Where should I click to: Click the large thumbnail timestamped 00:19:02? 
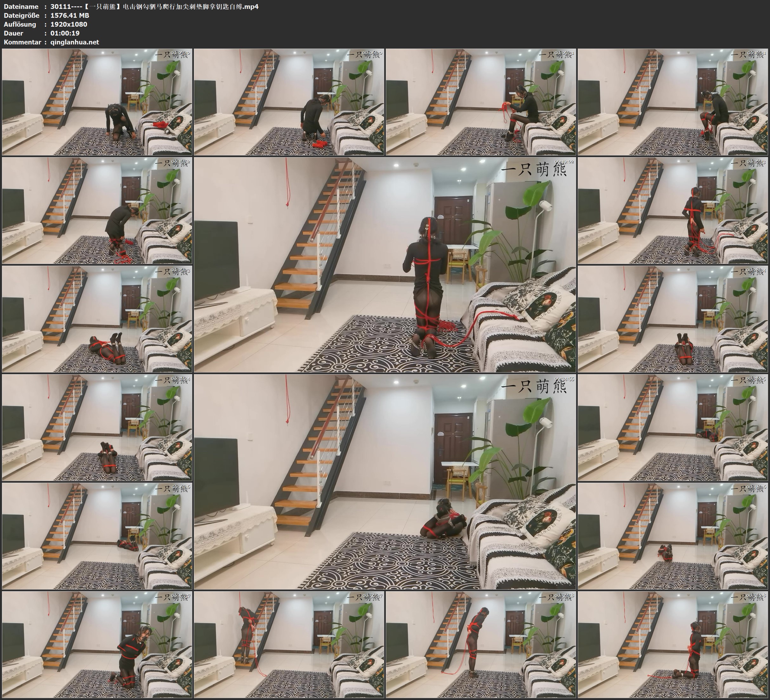(x=385, y=265)
